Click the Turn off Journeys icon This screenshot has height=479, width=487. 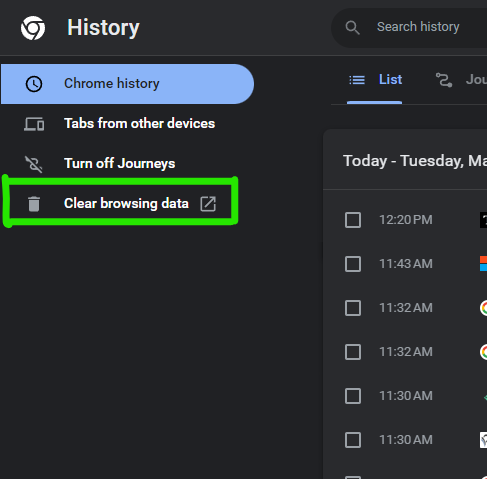tap(34, 164)
